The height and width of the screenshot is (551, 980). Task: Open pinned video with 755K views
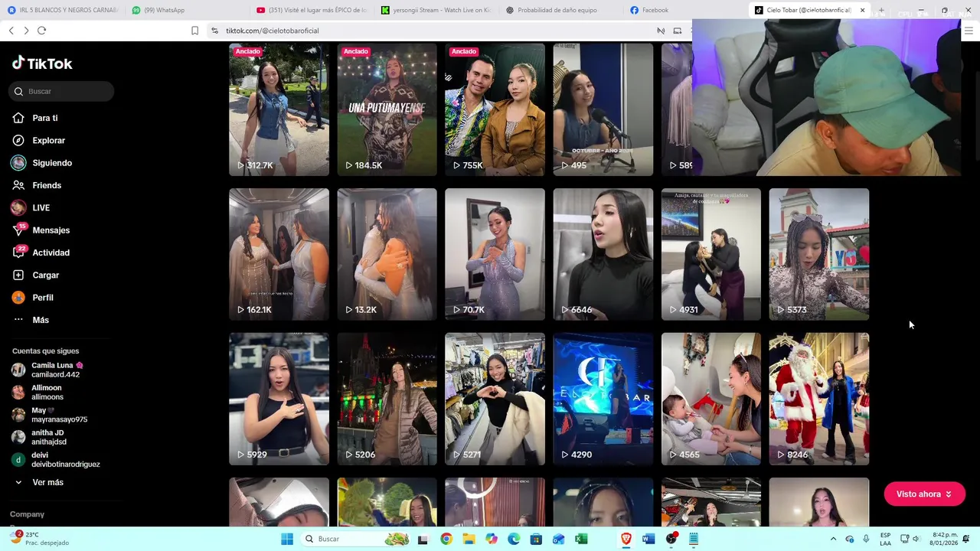coord(495,109)
